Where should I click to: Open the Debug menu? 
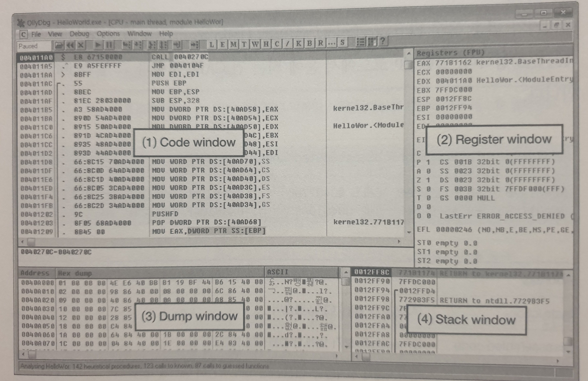click(79, 34)
